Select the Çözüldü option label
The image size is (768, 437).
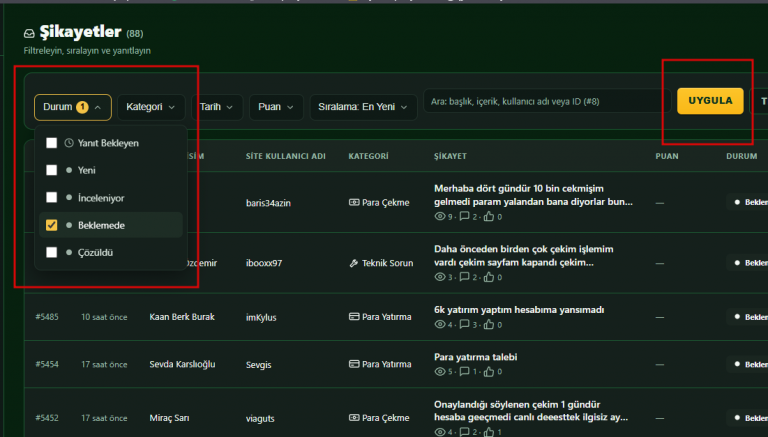[x=96, y=252]
